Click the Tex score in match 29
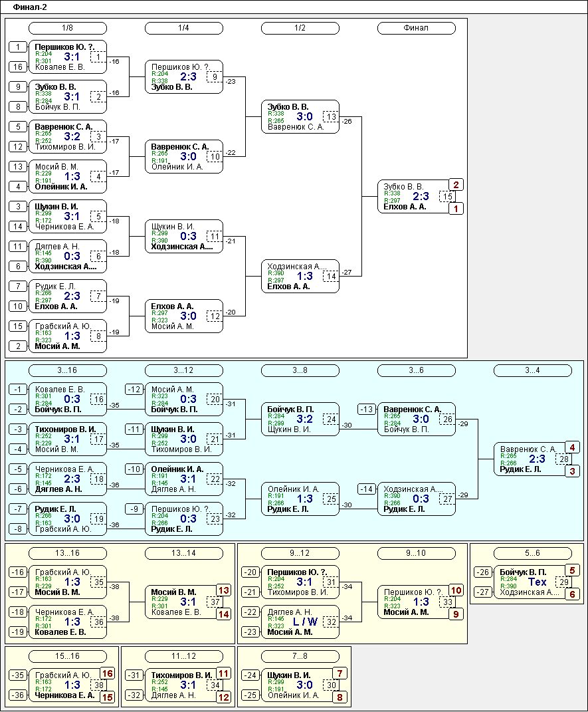Screen dimensions: 588x712 pos(537,582)
